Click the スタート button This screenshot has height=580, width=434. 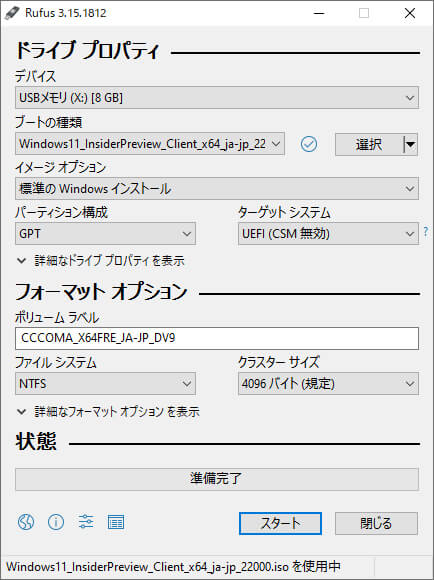point(280,523)
